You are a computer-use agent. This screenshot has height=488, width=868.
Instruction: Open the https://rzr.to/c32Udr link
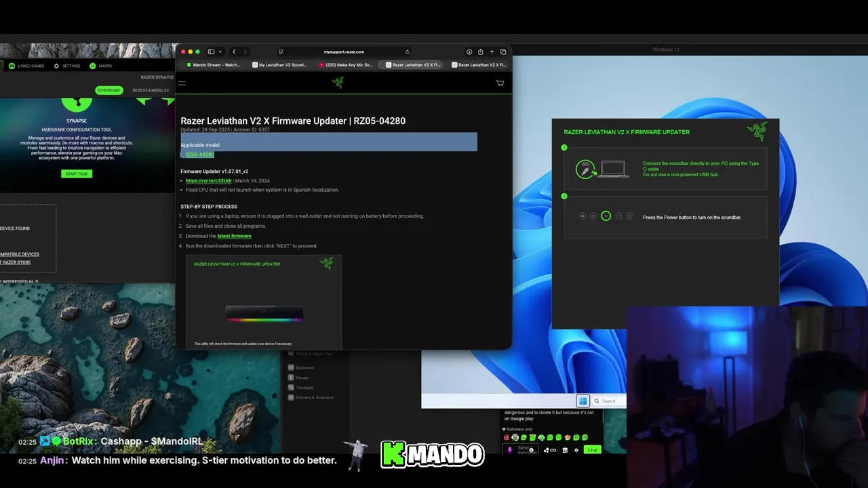click(x=208, y=181)
